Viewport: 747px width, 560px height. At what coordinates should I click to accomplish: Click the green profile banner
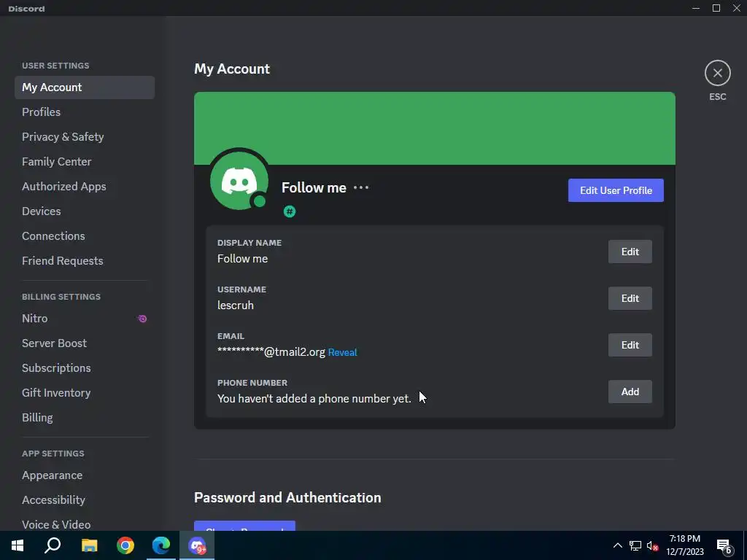[x=435, y=128]
